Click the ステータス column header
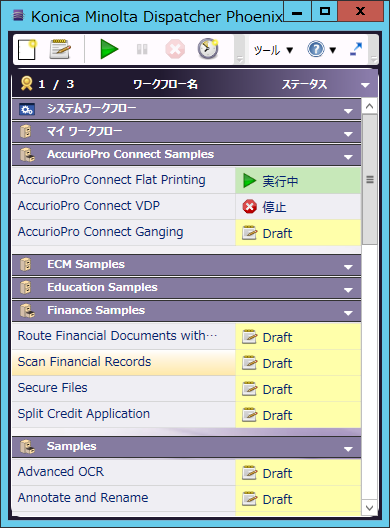 [x=304, y=84]
